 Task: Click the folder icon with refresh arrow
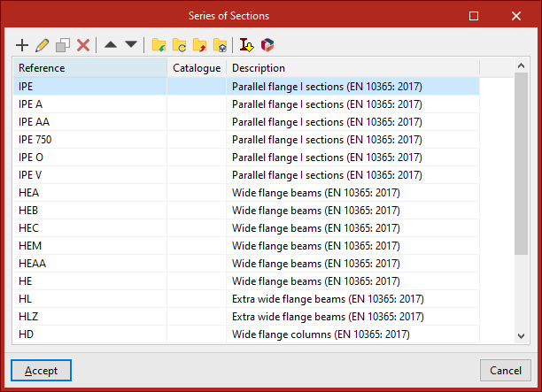179,44
